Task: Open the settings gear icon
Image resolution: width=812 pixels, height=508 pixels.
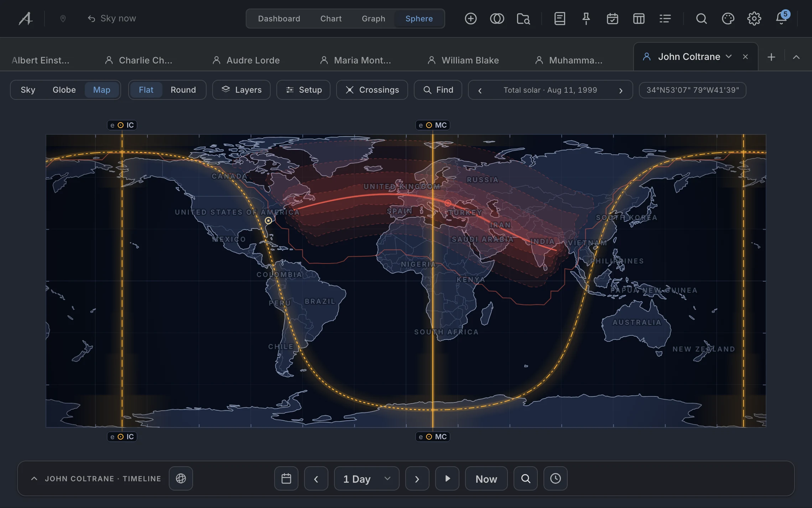Action: coord(754,19)
